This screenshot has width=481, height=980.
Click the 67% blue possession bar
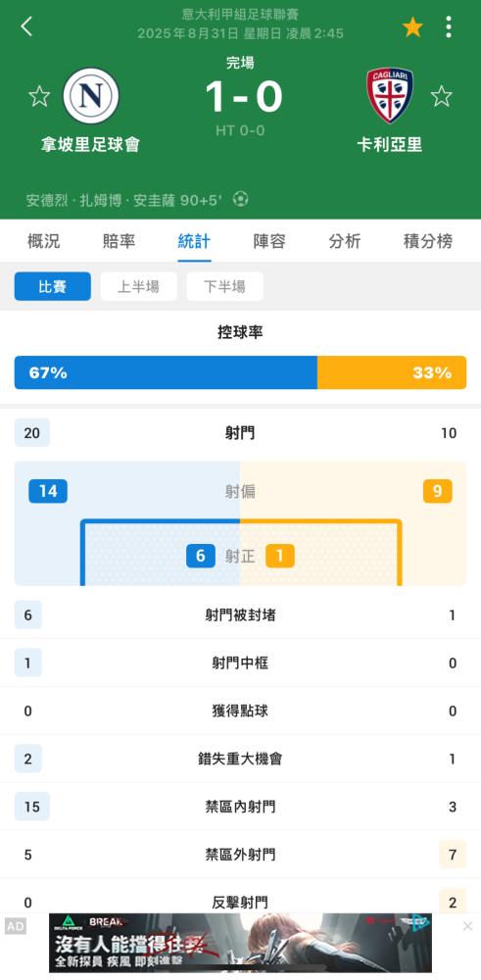tap(166, 372)
